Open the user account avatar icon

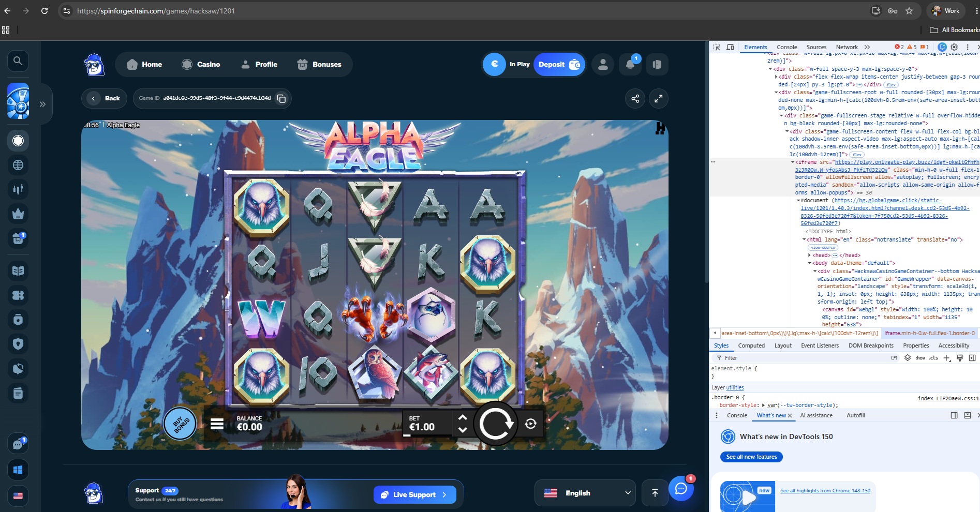603,65
